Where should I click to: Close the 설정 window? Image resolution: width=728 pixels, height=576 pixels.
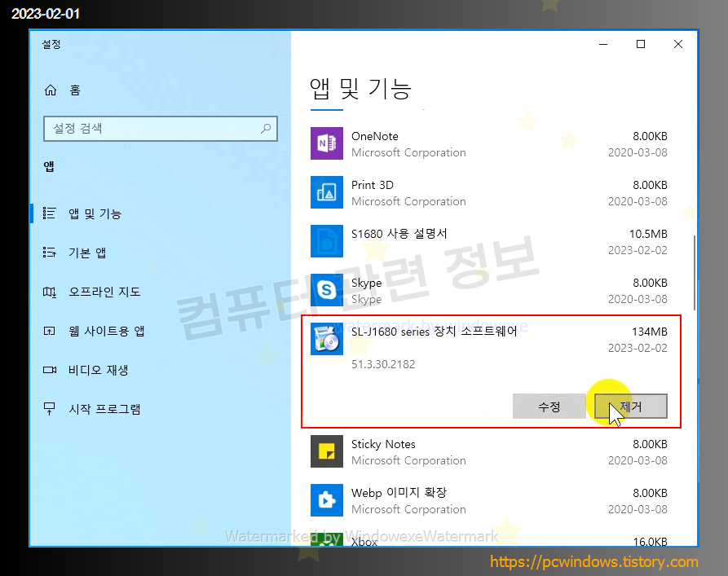pyautogui.click(x=677, y=44)
